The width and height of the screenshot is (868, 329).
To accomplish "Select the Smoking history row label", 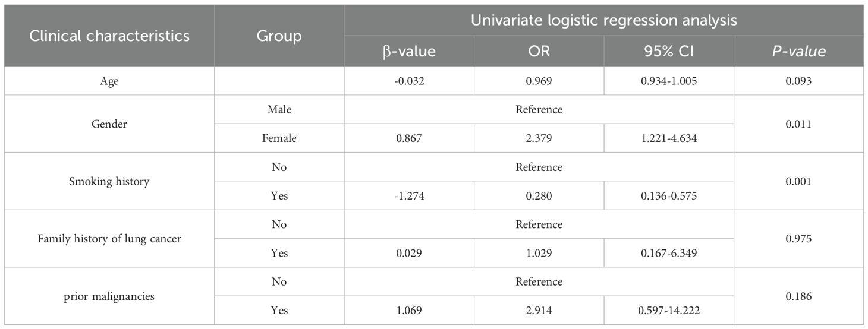I will (x=109, y=181).
